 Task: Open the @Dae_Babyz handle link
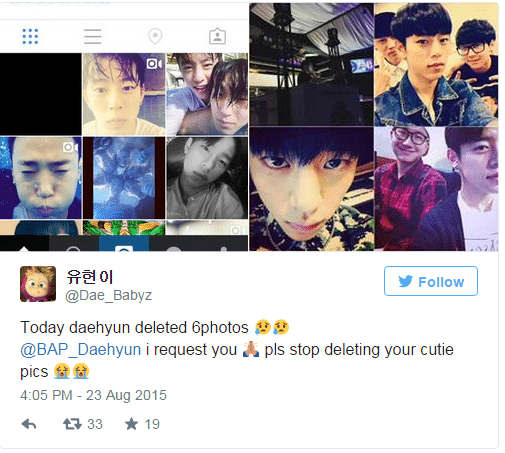[109, 295]
